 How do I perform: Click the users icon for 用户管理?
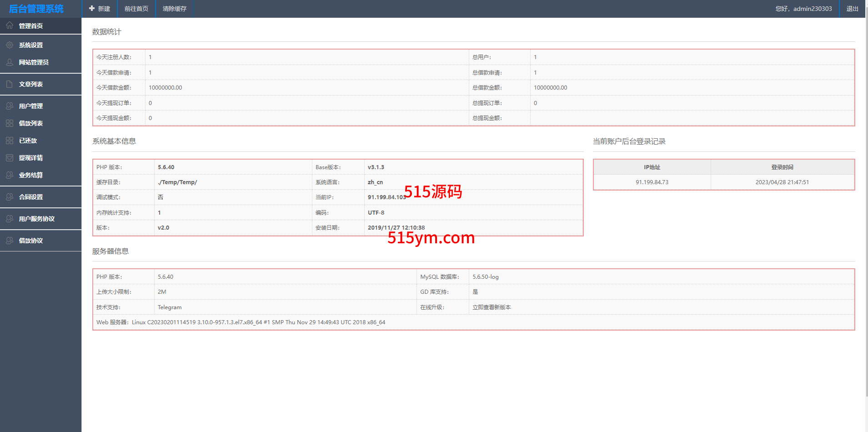point(10,106)
